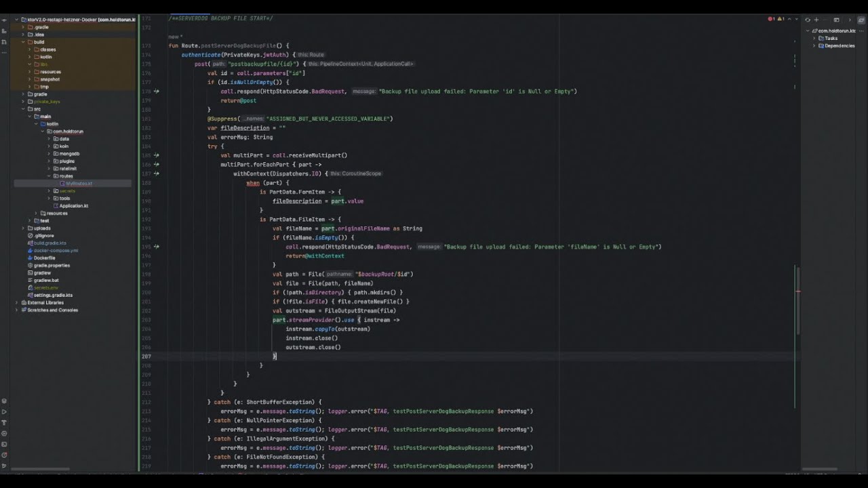The width and height of the screenshot is (868, 488).
Task: Click the 'ASSIGNED_BUT_NEVER_ACCESSED_VARIABLE' string
Action: click(x=330, y=119)
